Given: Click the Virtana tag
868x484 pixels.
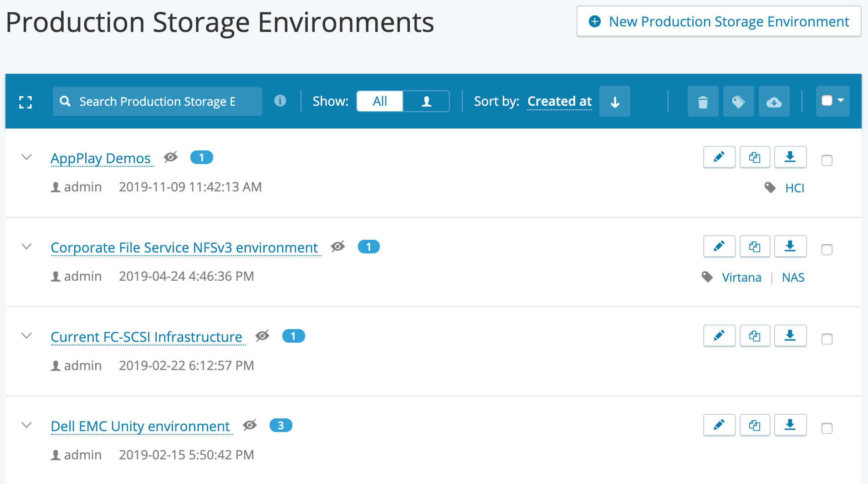Looking at the screenshot, I should pyautogui.click(x=742, y=277).
